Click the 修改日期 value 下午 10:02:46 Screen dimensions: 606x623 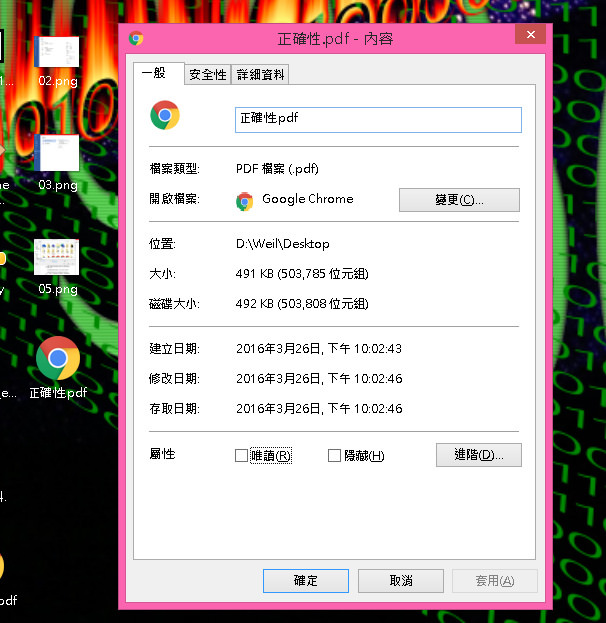(x=319, y=378)
